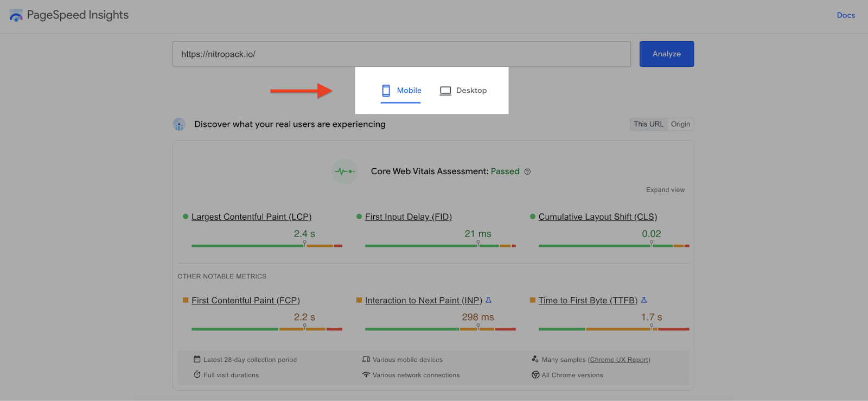Click All Chrome versions text
The image size is (868, 401).
(x=572, y=375)
